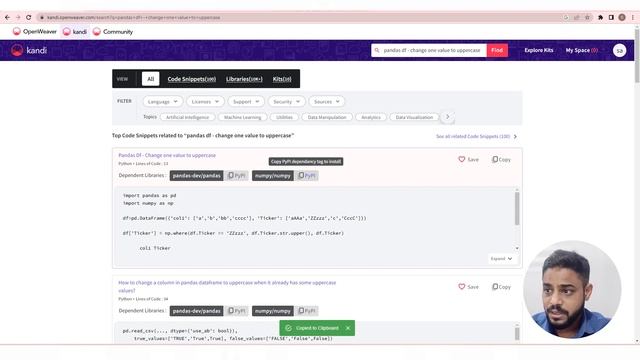
Task: Click the red Find button
Action: pyautogui.click(x=497, y=50)
